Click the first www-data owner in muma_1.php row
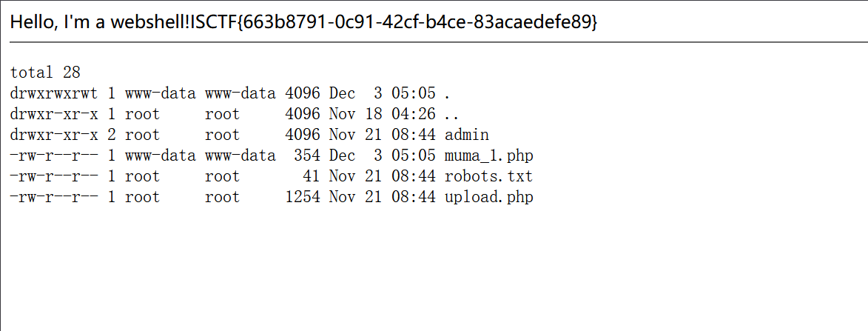Viewport: 868px width, 331px height. (161, 156)
